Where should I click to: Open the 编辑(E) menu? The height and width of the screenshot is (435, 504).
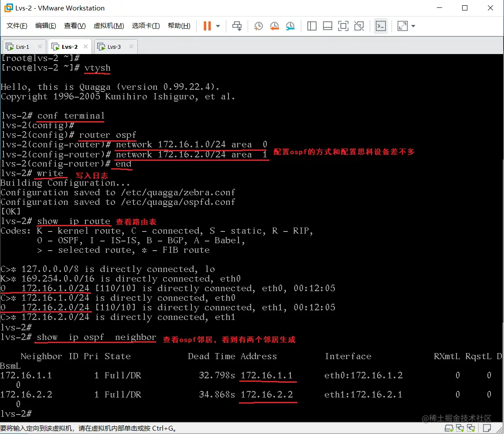(45, 26)
